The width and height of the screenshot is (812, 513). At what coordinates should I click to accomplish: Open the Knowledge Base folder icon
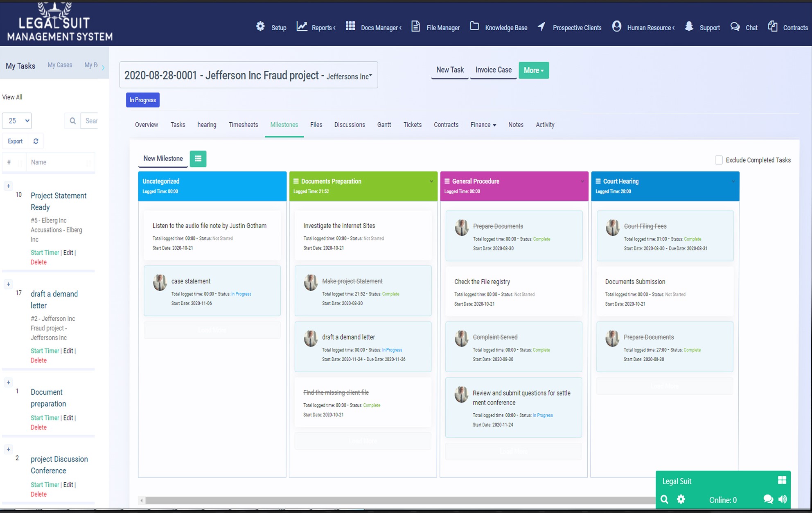pyautogui.click(x=474, y=27)
